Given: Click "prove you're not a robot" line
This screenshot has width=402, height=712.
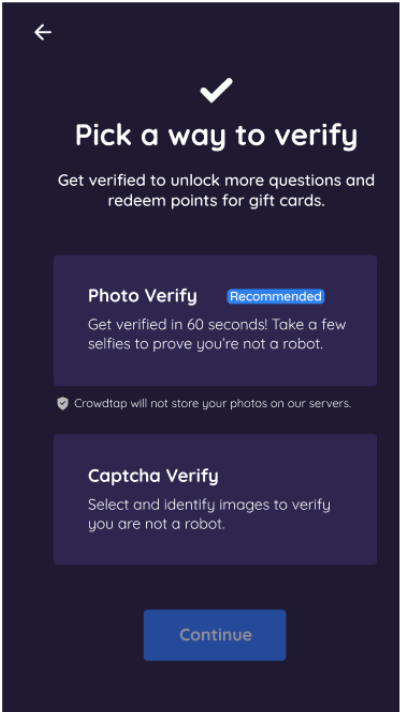Looking at the screenshot, I should pos(205,344).
